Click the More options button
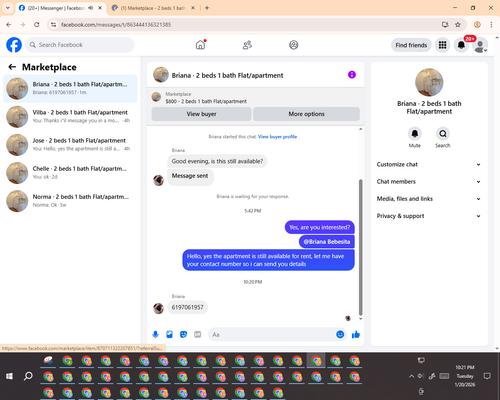 tap(306, 114)
